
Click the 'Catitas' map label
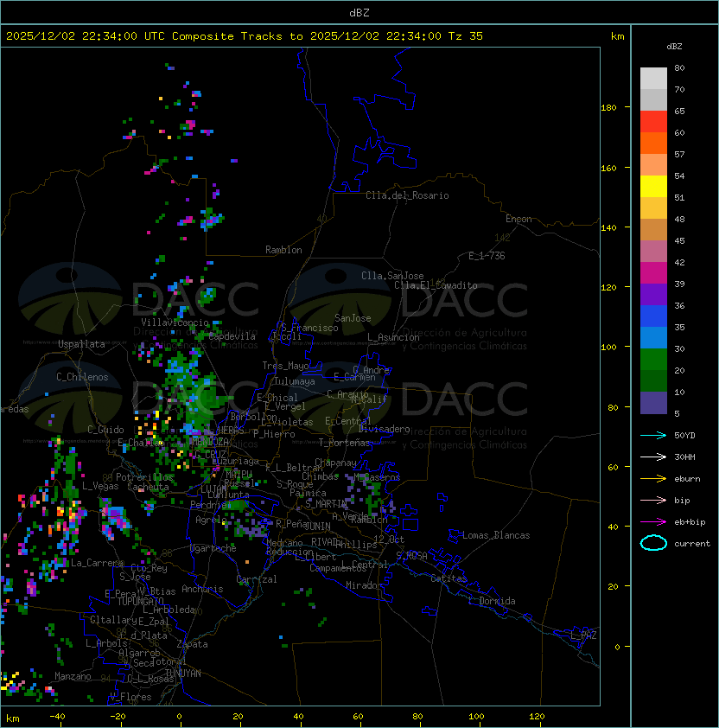(x=449, y=578)
